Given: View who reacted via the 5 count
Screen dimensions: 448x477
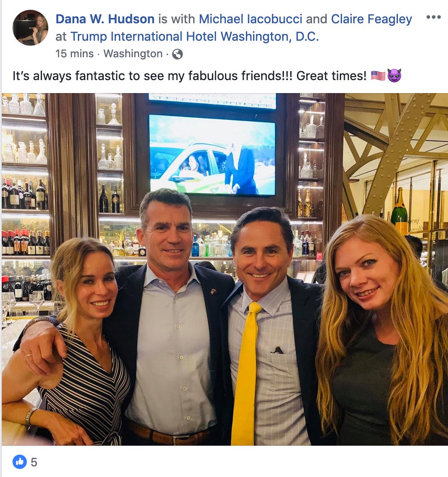Looking at the screenshot, I should click(34, 462).
